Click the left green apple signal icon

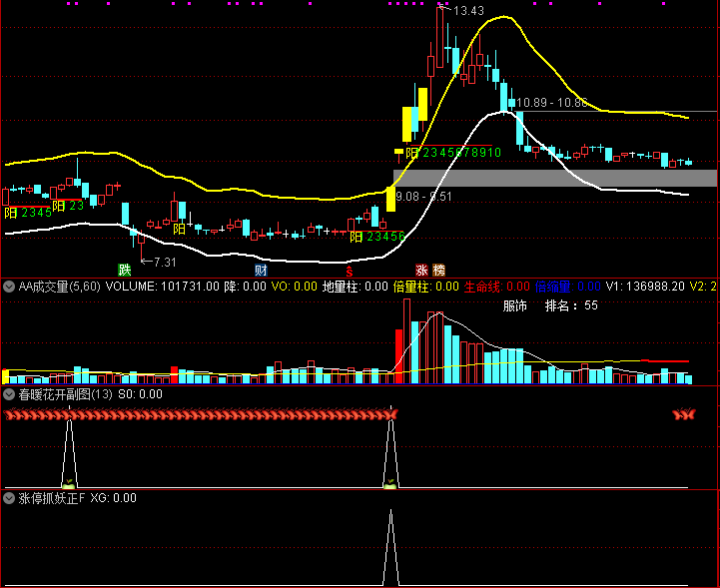(69, 483)
